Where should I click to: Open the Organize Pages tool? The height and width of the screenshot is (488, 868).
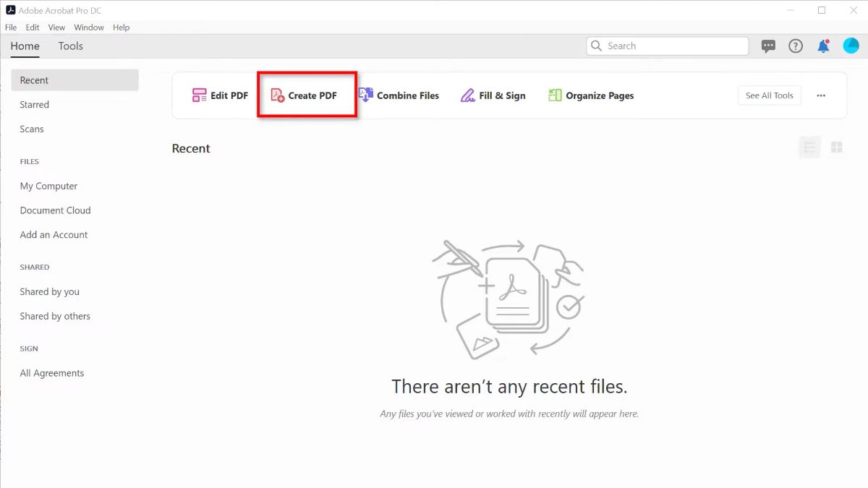pos(591,95)
